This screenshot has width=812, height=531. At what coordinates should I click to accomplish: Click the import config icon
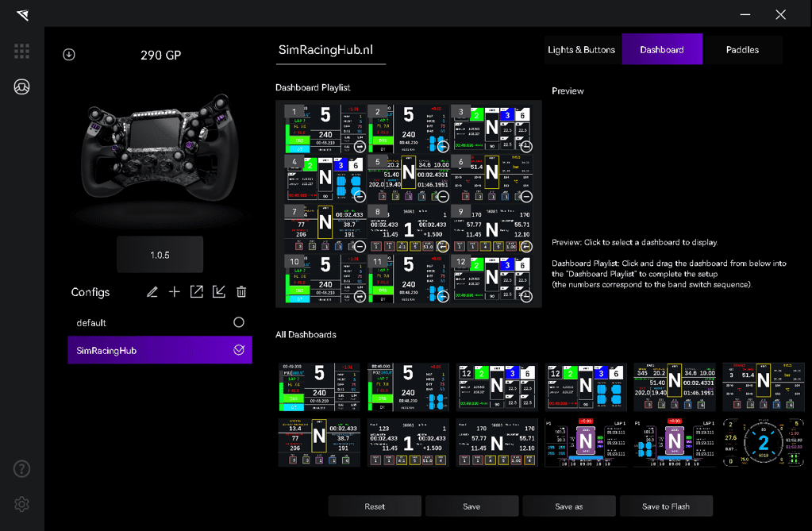pos(219,292)
